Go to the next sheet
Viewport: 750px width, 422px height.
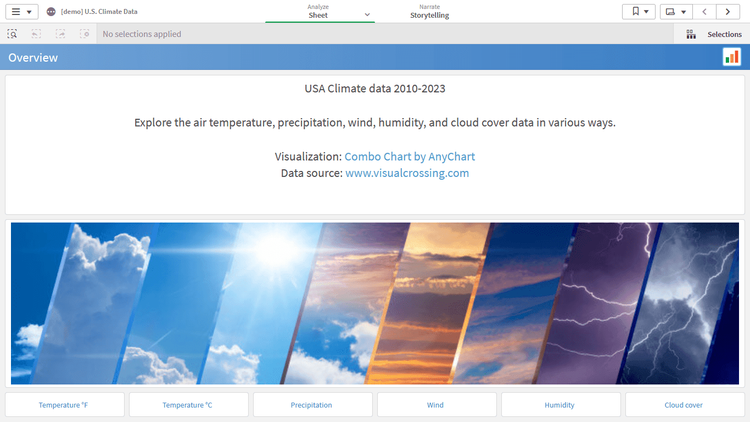[x=729, y=12]
